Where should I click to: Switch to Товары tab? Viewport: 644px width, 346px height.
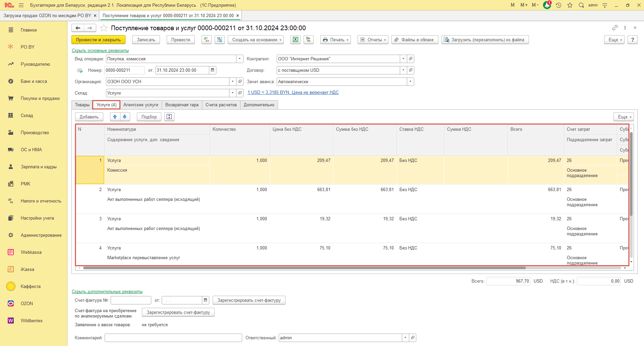coord(82,105)
